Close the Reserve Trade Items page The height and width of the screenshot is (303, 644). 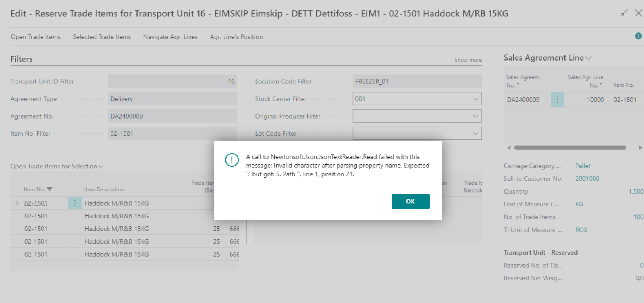tap(638, 13)
